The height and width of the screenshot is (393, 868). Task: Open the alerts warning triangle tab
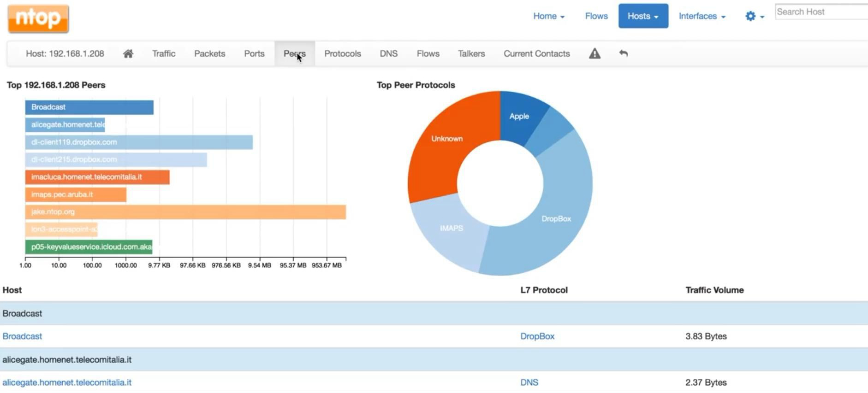coord(595,53)
